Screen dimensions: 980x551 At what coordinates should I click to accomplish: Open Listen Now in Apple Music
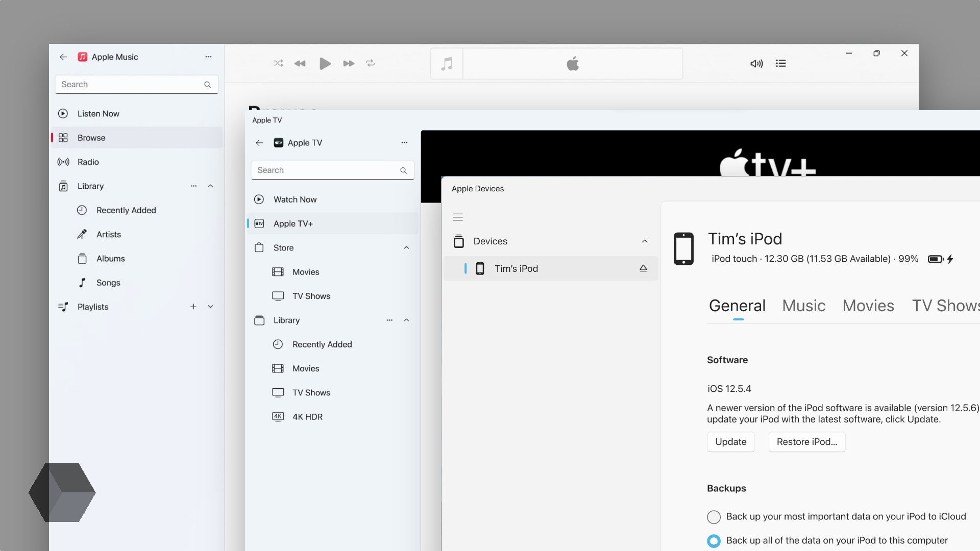[137, 114]
